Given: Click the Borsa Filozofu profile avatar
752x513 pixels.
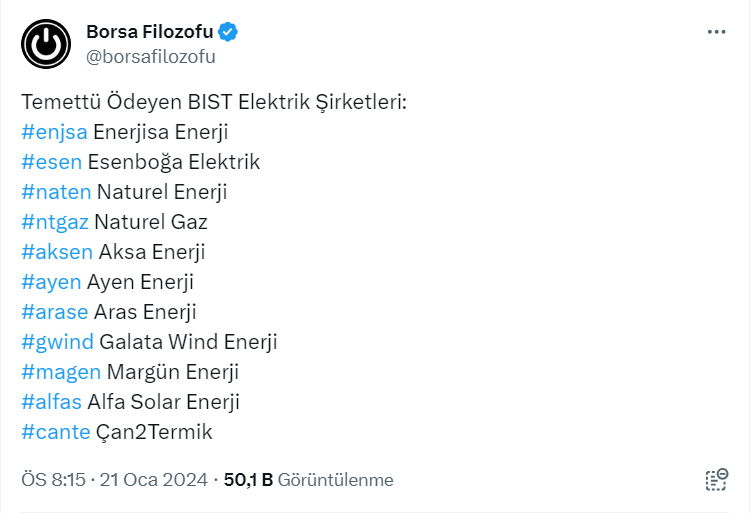Looking at the screenshot, I should 46,44.
